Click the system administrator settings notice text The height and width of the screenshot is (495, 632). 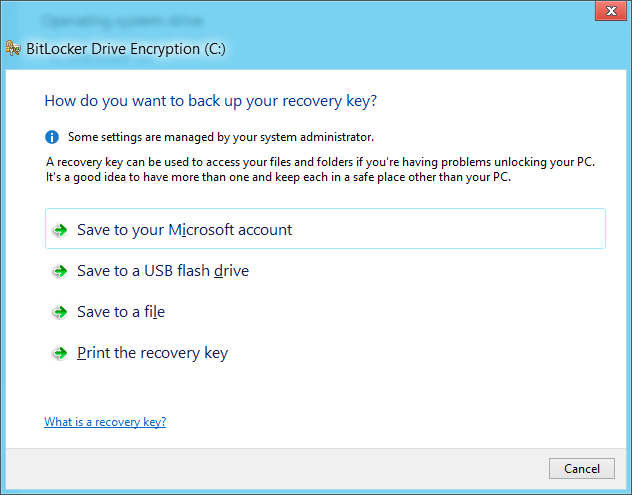point(221,137)
